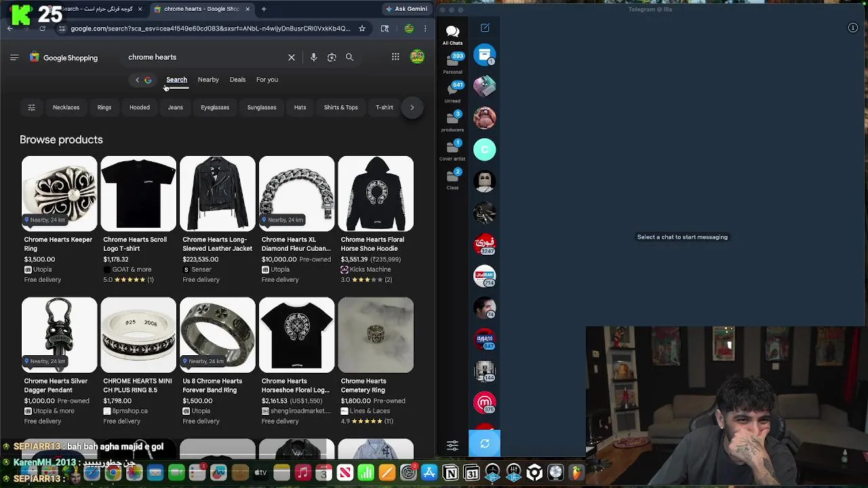Open Chrome Hearts Keeper Ring thumbnail
The width and height of the screenshot is (868, 488).
coord(60,194)
